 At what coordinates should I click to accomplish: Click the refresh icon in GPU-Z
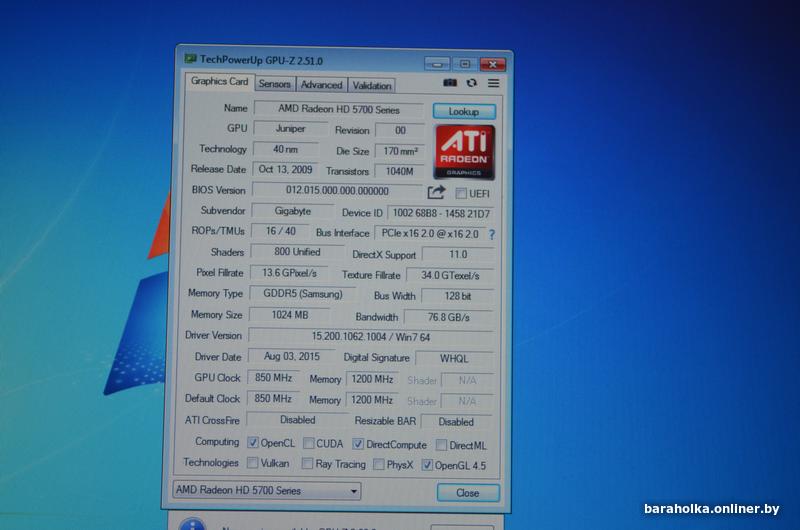[472, 83]
